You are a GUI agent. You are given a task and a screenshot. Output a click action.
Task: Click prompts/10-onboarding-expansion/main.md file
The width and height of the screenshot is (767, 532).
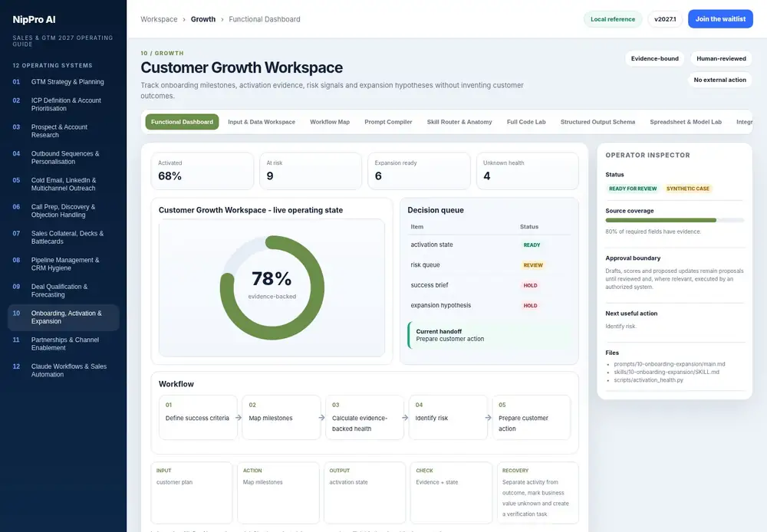[x=669, y=364]
